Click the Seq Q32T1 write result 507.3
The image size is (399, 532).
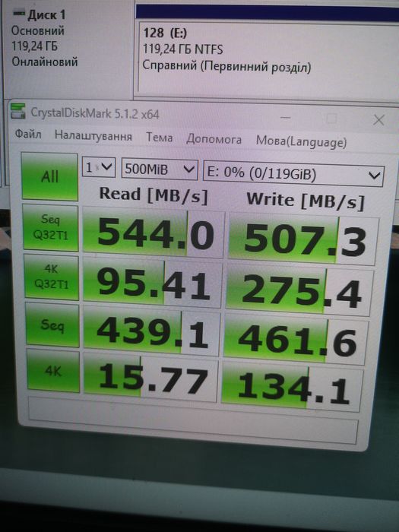(x=303, y=239)
